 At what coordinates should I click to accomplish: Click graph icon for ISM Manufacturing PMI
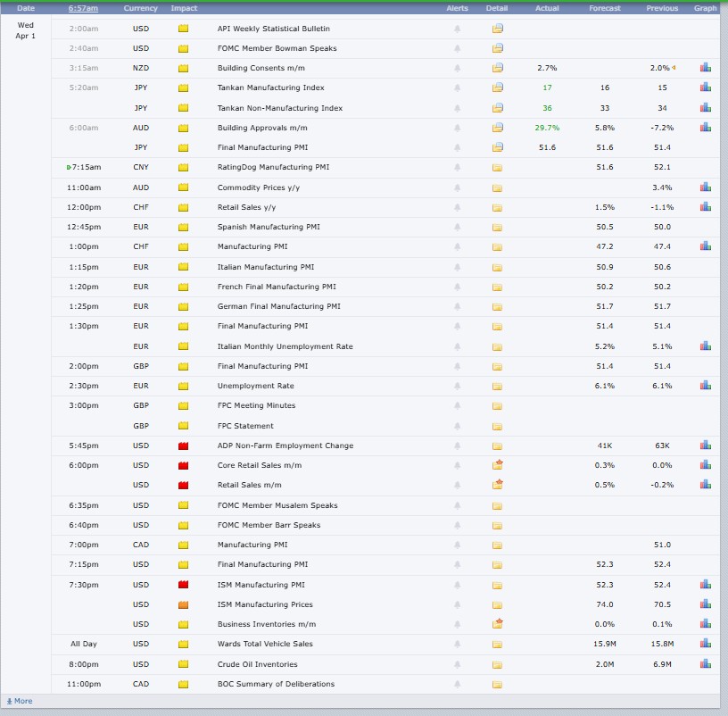pos(705,585)
